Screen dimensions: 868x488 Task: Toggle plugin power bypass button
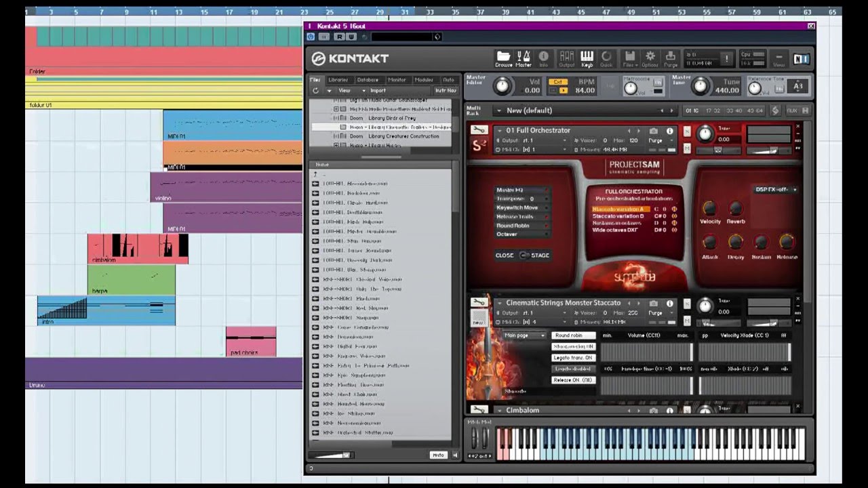tap(311, 37)
